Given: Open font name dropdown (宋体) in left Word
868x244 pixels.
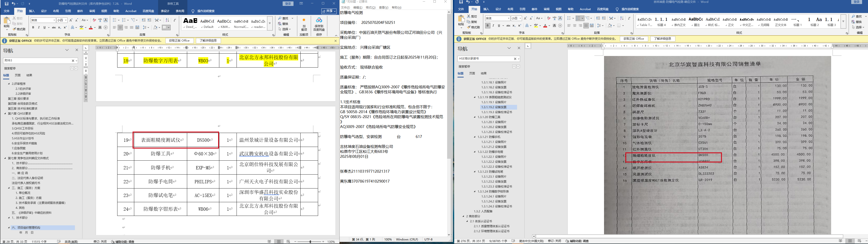Looking at the screenshot, I should 54,20.
